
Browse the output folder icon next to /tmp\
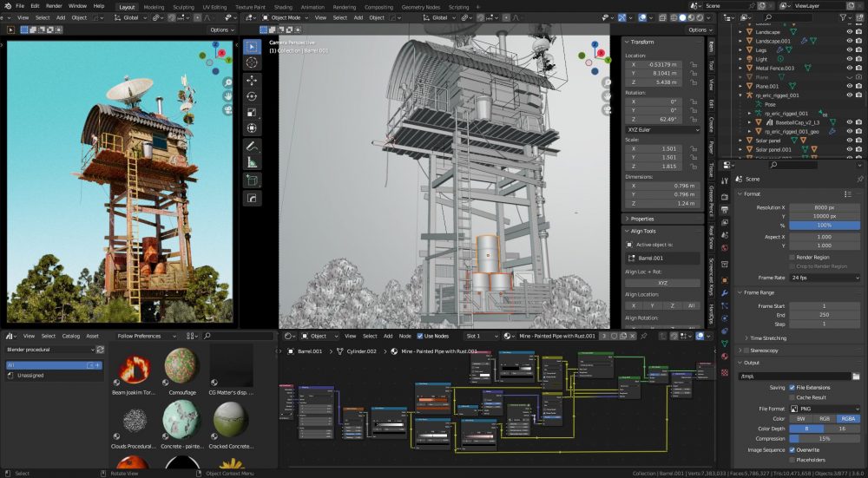[x=856, y=377]
